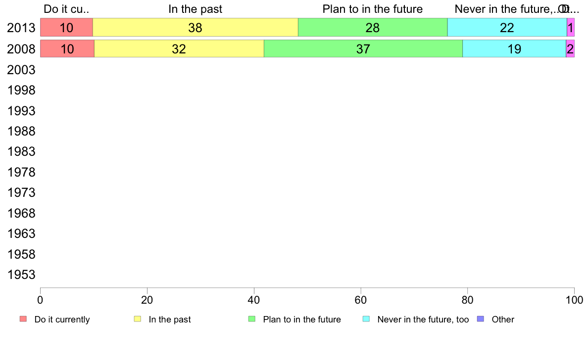Click the 'Never in the future, too' legend label
Screen dimensions: 588x364
(x=423, y=319)
